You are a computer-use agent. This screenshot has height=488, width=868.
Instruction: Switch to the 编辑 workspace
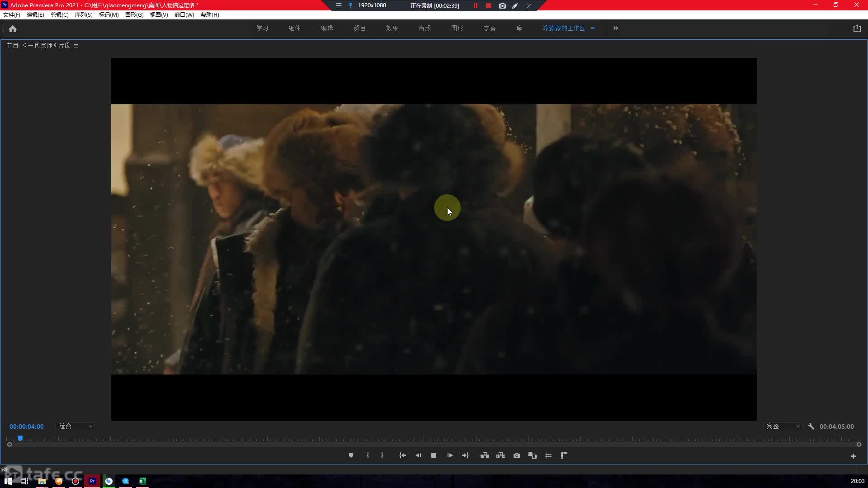coord(327,28)
